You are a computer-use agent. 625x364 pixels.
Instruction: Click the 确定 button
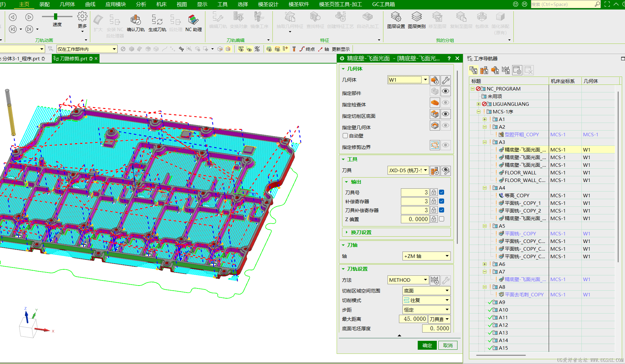pyautogui.click(x=427, y=345)
